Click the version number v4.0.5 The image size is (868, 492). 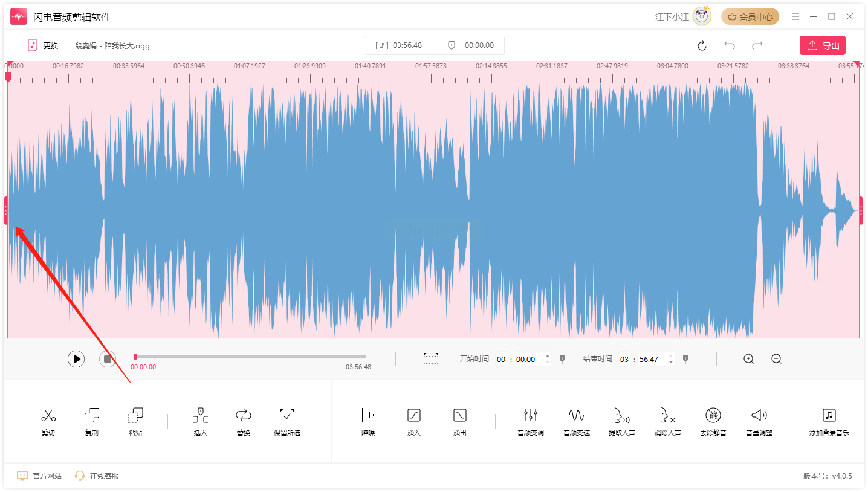pos(842,476)
